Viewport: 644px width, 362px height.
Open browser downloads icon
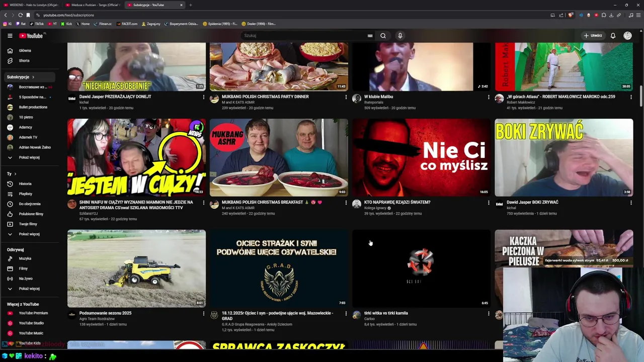pos(611,15)
